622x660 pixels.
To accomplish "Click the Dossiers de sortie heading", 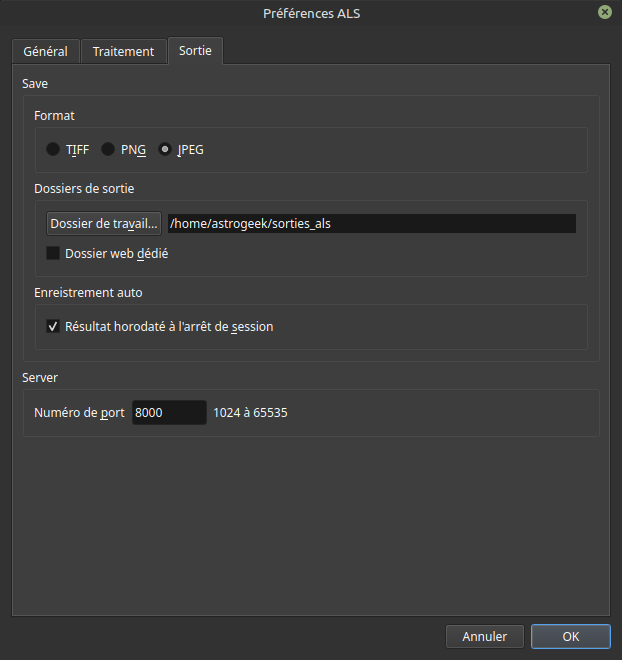I will click(x=84, y=188).
